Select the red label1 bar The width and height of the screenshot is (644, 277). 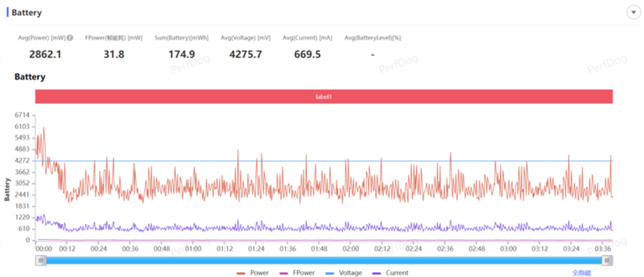[x=324, y=97]
